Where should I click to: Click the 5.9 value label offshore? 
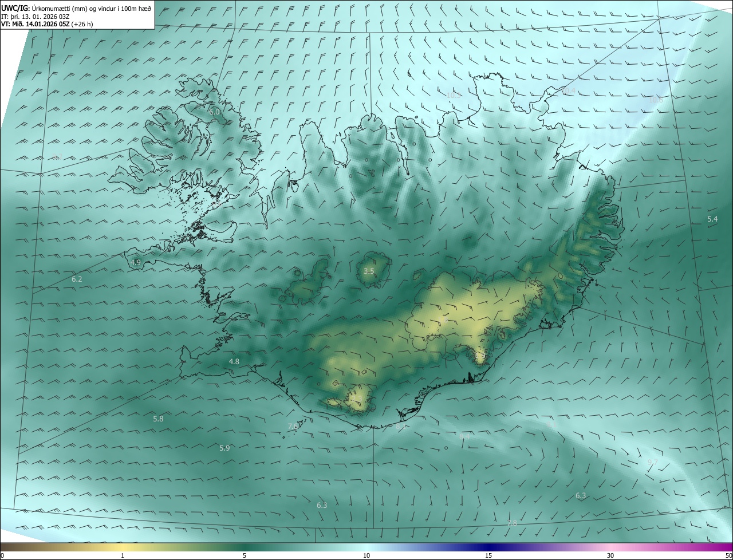click(224, 448)
